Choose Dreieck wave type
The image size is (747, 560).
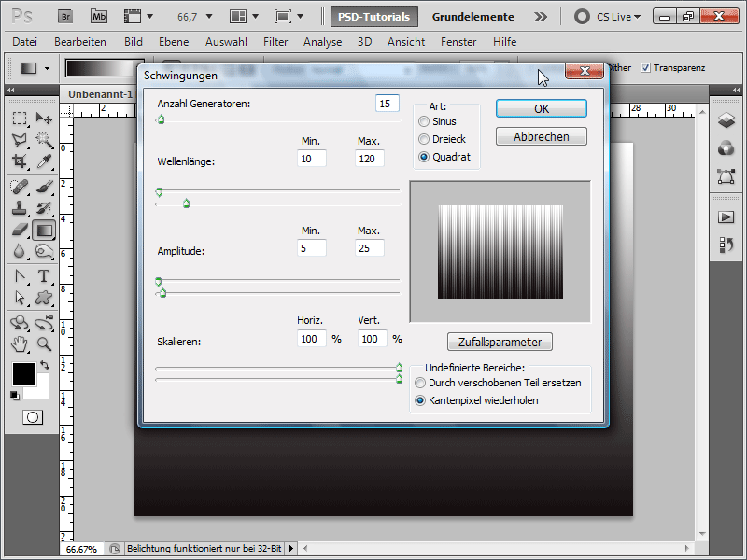[x=424, y=139]
